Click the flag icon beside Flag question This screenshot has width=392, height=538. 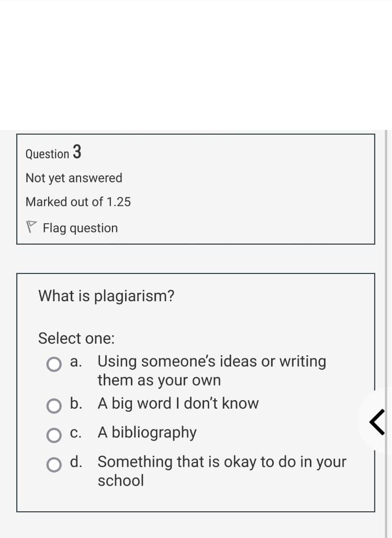tap(32, 227)
